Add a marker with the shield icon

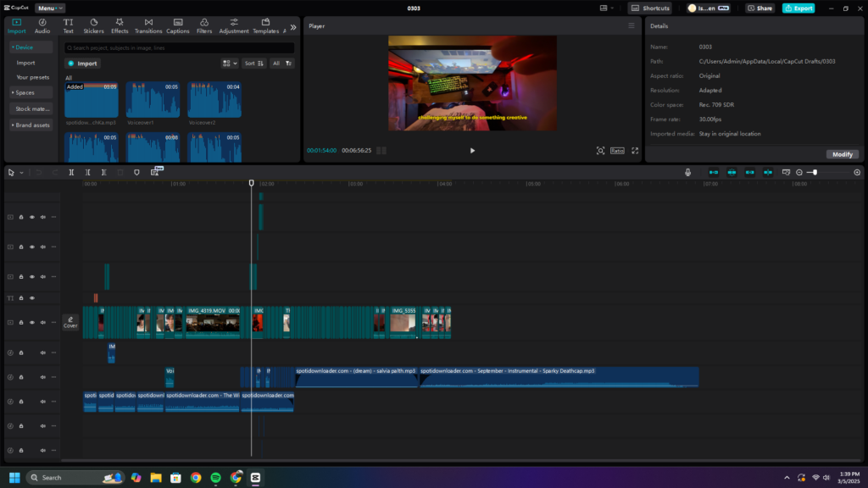pos(136,173)
